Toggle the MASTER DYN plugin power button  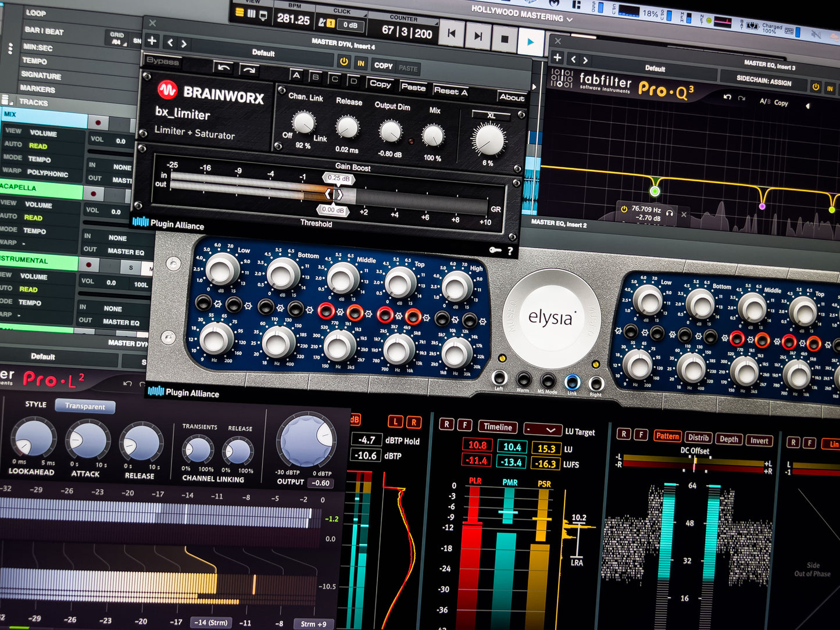click(x=344, y=62)
